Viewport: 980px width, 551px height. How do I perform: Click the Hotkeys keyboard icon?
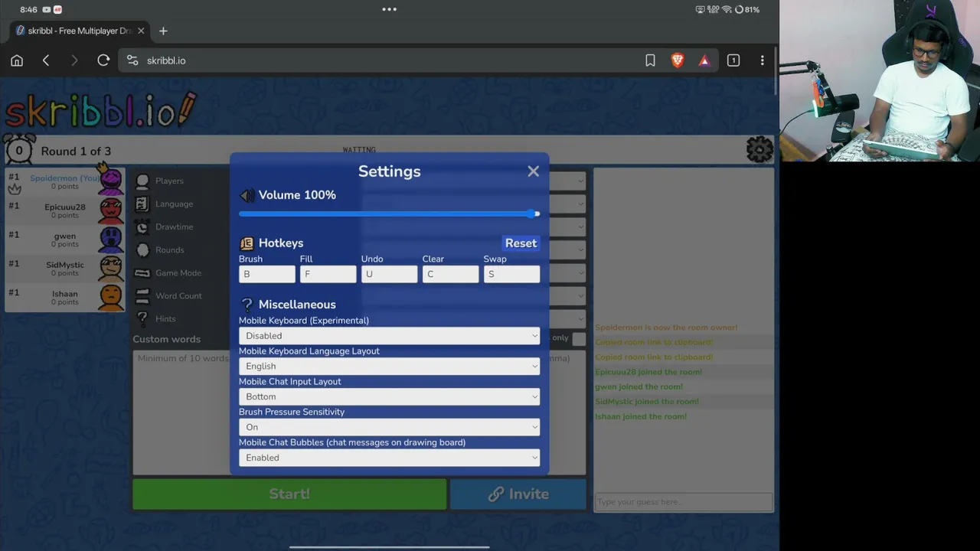point(247,243)
